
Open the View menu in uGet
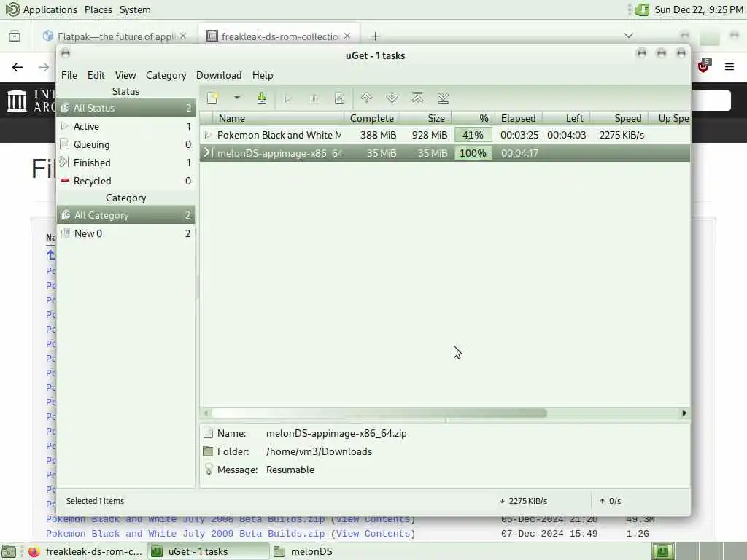[125, 75]
